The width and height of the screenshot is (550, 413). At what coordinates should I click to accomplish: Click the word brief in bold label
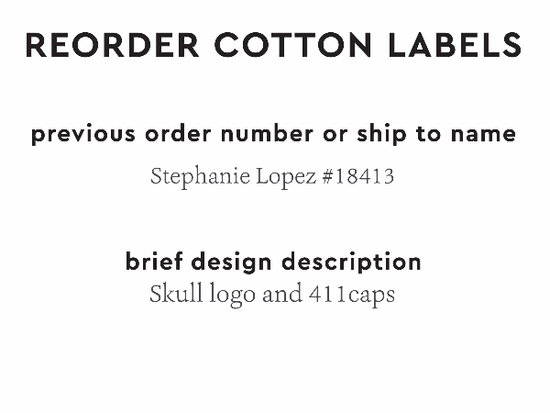click(x=154, y=261)
